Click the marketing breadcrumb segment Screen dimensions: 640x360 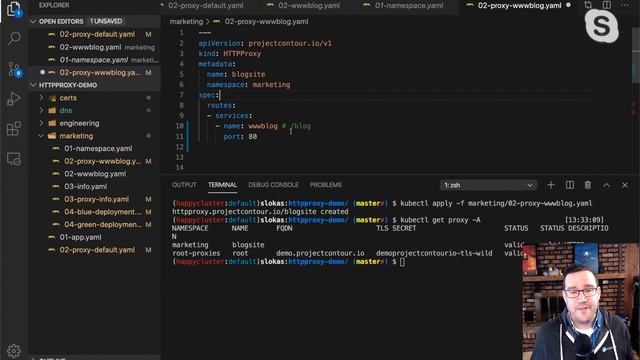tap(186, 22)
